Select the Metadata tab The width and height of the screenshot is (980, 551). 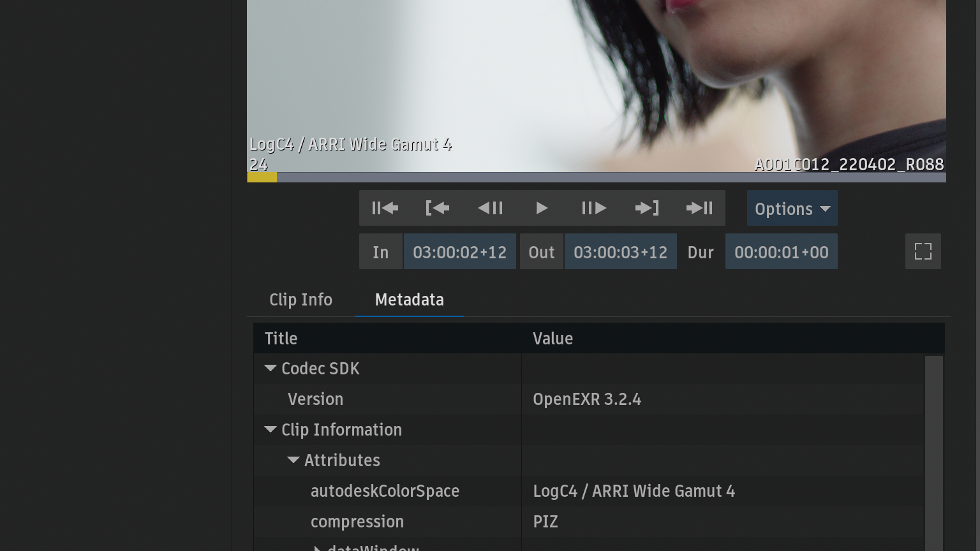click(409, 300)
